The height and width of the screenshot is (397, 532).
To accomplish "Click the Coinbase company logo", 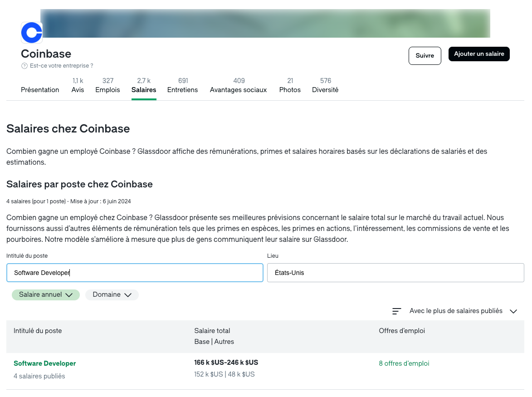I will pos(32,33).
